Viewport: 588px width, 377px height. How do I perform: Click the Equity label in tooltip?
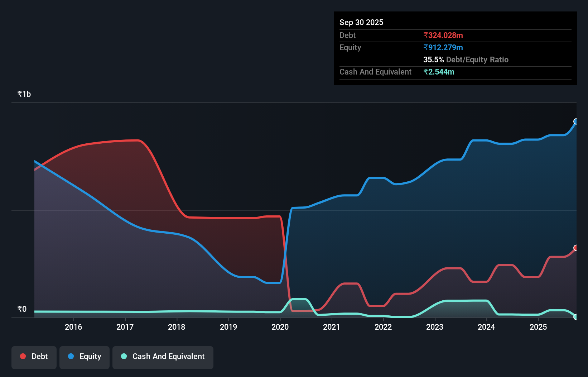pos(350,47)
